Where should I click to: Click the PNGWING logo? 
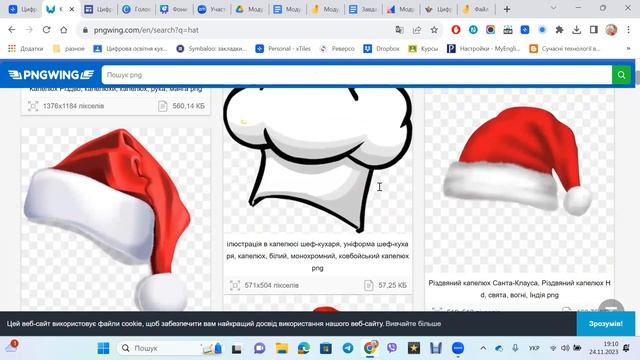click(x=51, y=75)
